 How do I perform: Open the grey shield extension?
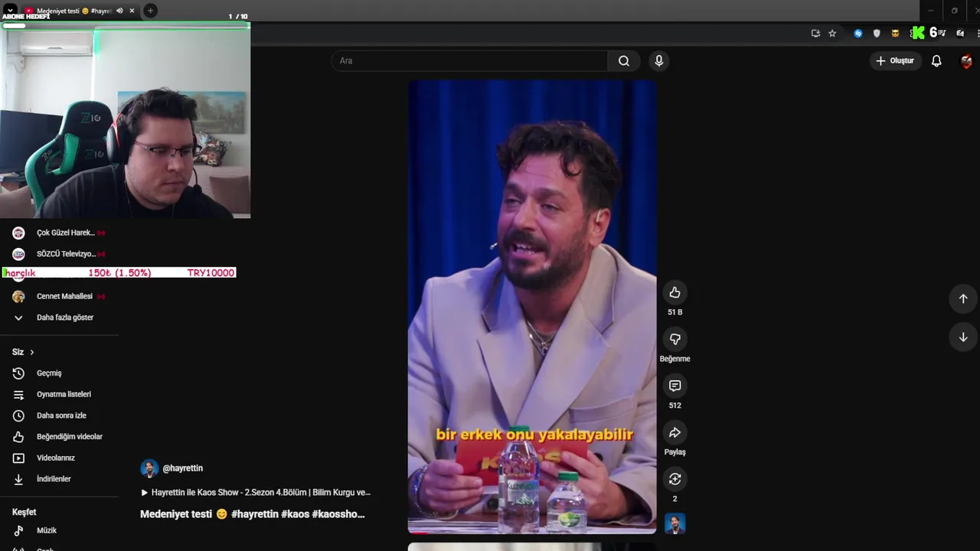click(877, 33)
